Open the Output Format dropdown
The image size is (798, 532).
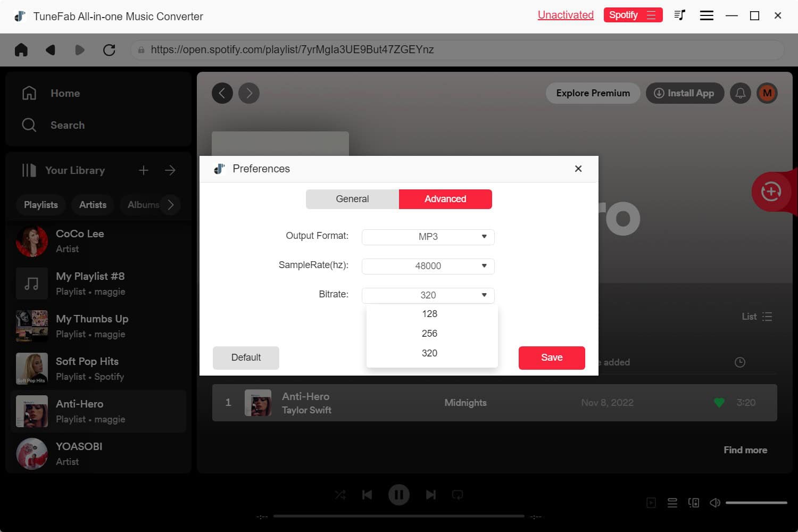(428, 237)
